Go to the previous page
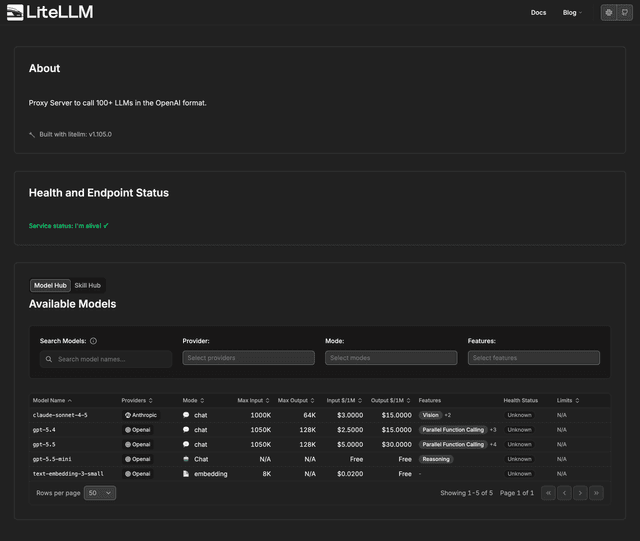Image resolution: width=640 pixels, height=541 pixels. pyautogui.click(x=564, y=493)
